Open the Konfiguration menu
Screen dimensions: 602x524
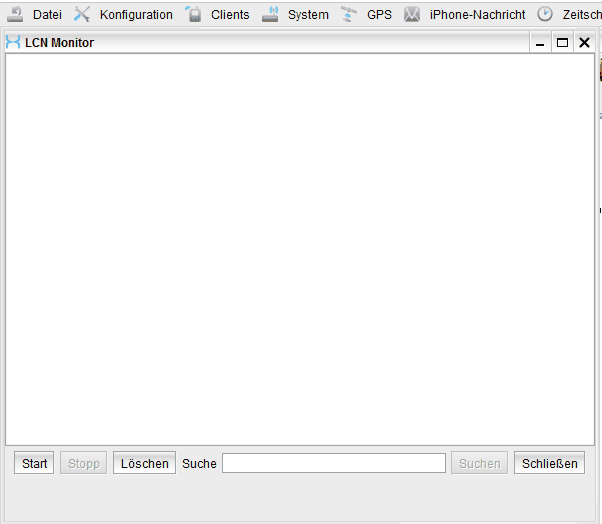click(136, 15)
